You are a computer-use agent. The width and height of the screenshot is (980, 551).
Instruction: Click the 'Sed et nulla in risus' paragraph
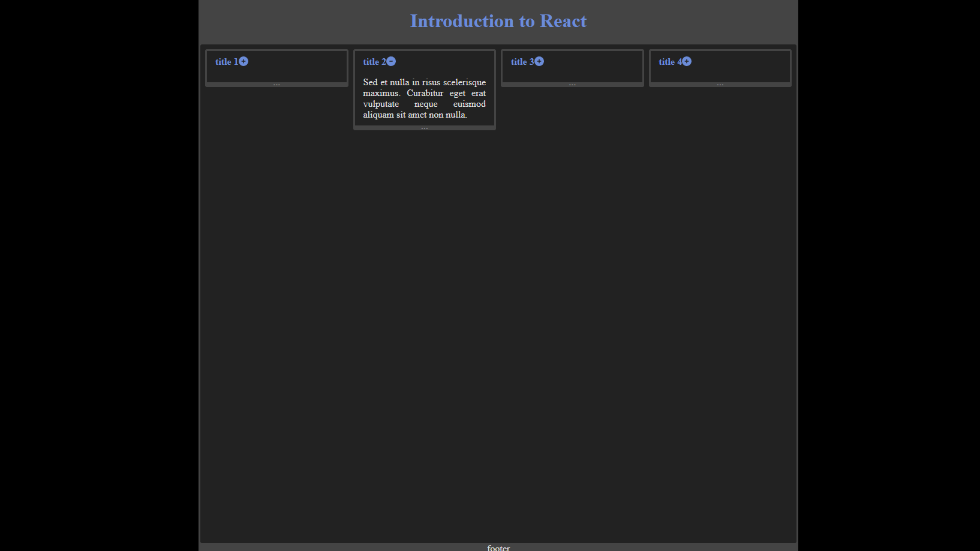coord(425,98)
